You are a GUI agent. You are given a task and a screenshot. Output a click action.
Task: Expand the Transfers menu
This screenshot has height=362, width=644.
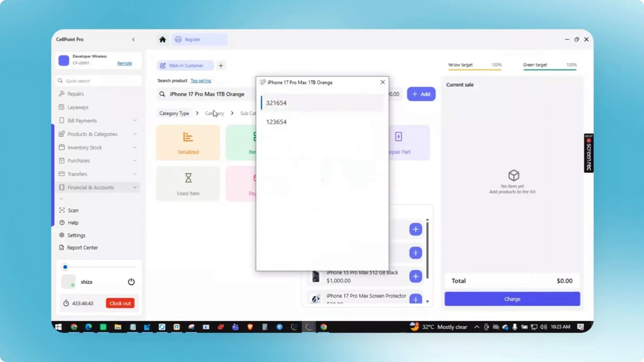coord(99,174)
